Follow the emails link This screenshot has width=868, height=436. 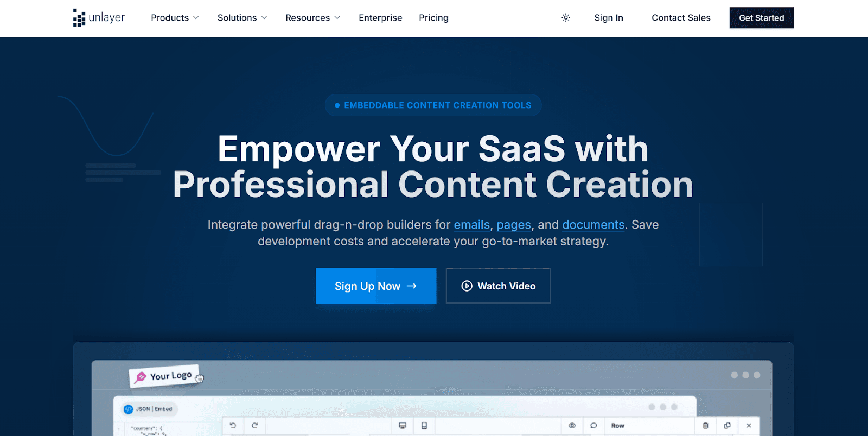(471, 225)
